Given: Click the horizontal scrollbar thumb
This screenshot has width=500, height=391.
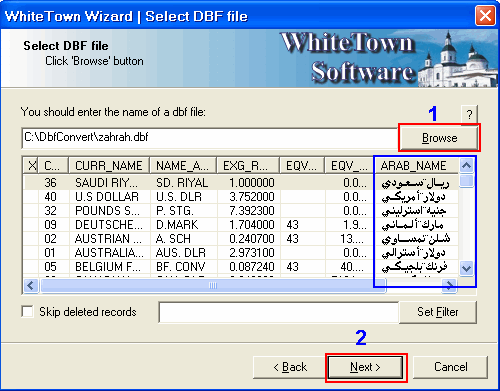Looking at the screenshot, I should pyautogui.click(x=213, y=285).
